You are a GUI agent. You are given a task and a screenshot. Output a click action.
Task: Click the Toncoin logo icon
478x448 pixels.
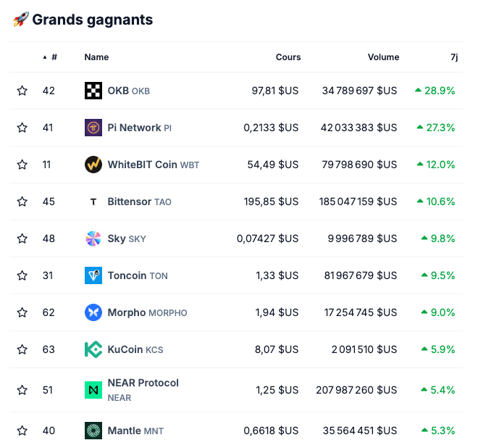point(93,275)
